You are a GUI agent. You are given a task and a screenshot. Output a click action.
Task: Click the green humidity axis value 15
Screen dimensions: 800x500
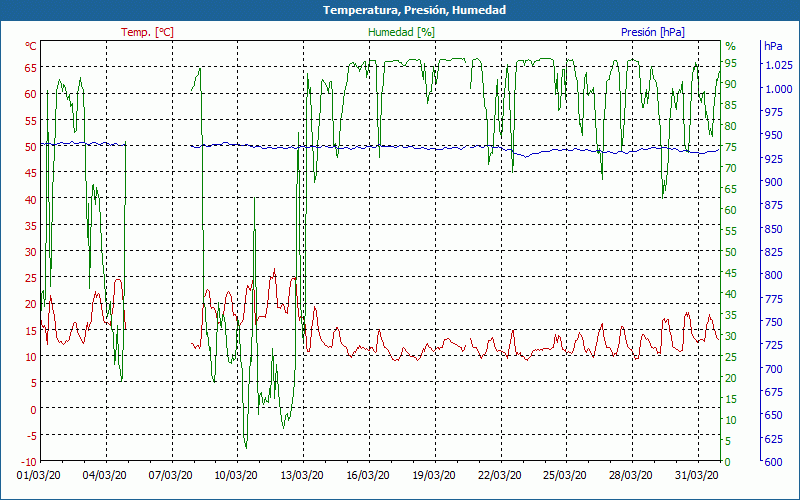[731, 399]
